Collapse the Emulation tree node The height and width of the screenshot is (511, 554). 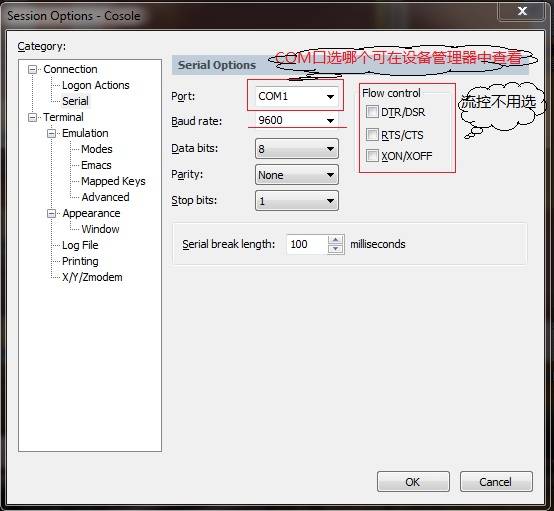pos(52,134)
